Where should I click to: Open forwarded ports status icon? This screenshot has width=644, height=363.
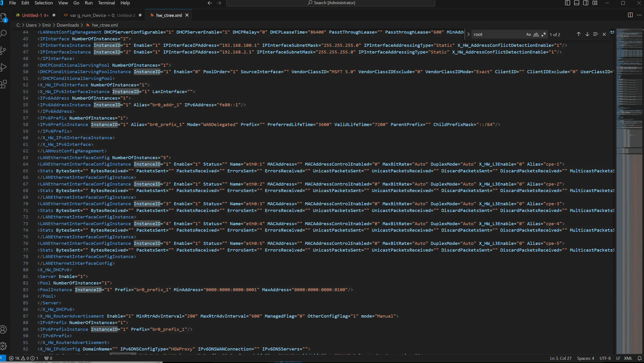(48, 358)
